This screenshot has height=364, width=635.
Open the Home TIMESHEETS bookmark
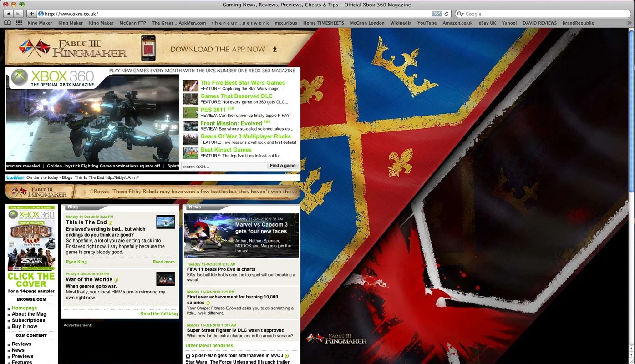(x=324, y=23)
